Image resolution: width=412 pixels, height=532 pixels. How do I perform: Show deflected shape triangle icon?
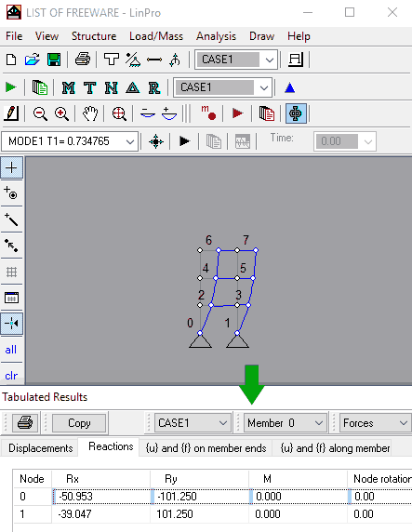[x=133, y=87]
